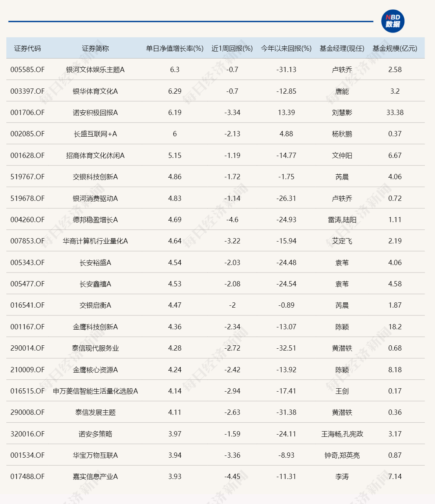Click code 001534.OF
This screenshot has height=504, width=435.
28,455
